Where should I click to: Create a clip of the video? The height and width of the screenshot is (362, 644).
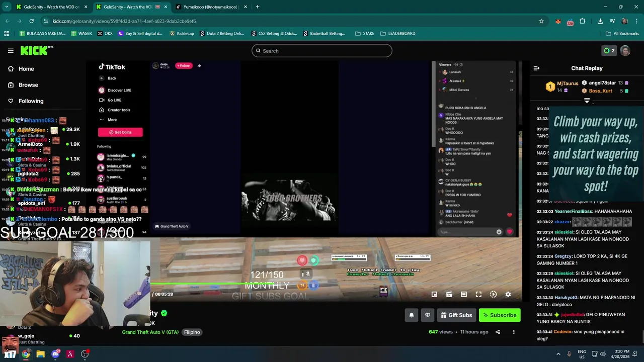[449, 295]
